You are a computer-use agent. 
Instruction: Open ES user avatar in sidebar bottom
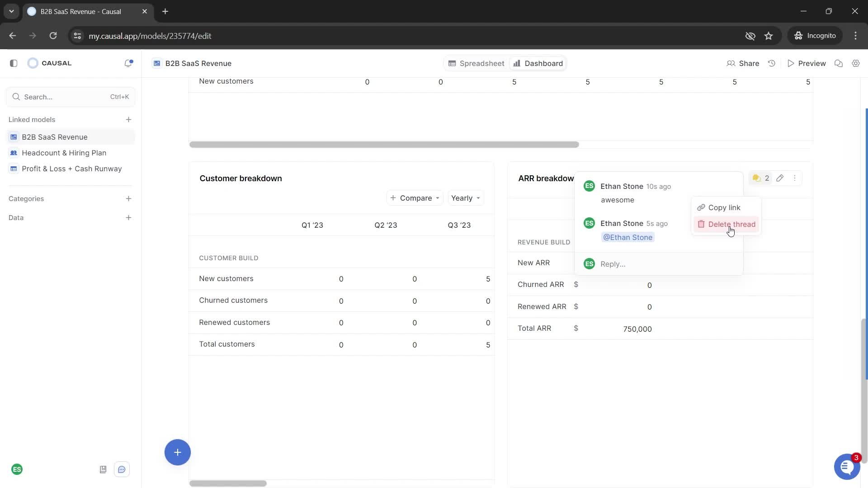(17, 469)
